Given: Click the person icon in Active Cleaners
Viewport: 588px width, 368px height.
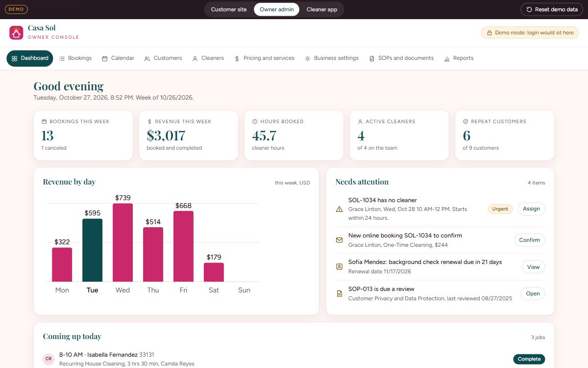Looking at the screenshot, I should pyautogui.click(x=360, y=121).
